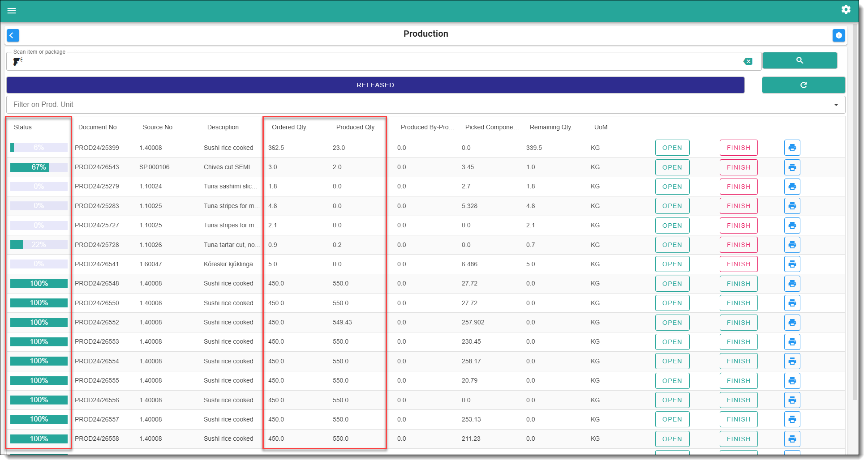Print order PROD24/26548 using printer icon
The image size is (868, 464).
coord(792,284)
